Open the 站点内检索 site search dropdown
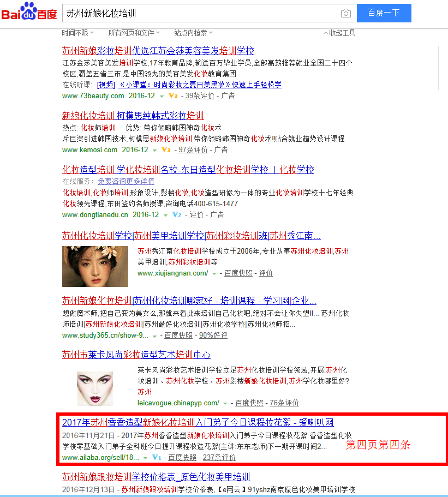This screenshot has height=497, width=448. (193, 33)
